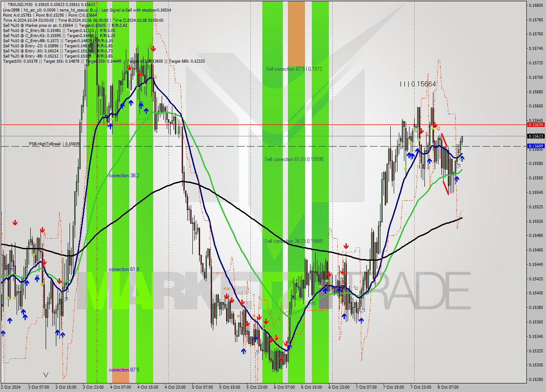The height and width of the screenshot is (392, 546).
Task: Click the 0.15385 price axis label
Action: coord(536,307)
